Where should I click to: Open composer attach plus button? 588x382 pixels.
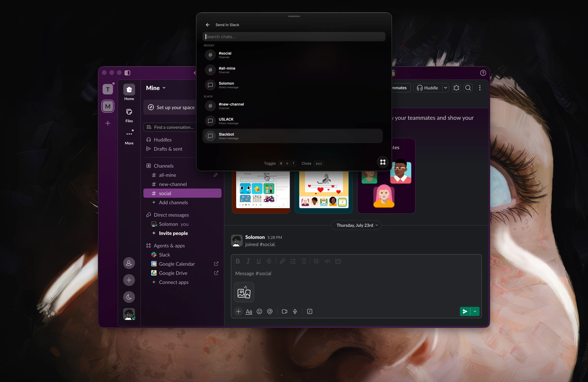pos(238,312)
